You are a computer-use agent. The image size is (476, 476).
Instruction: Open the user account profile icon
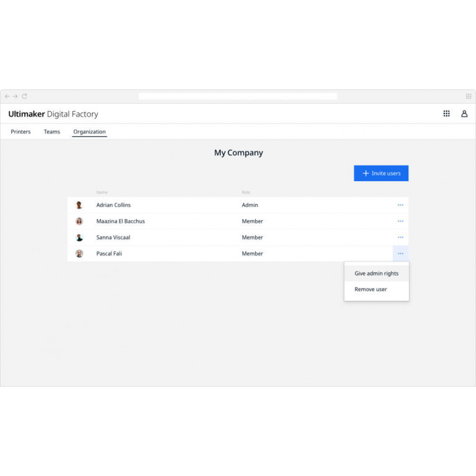click(x=464, y=114)
